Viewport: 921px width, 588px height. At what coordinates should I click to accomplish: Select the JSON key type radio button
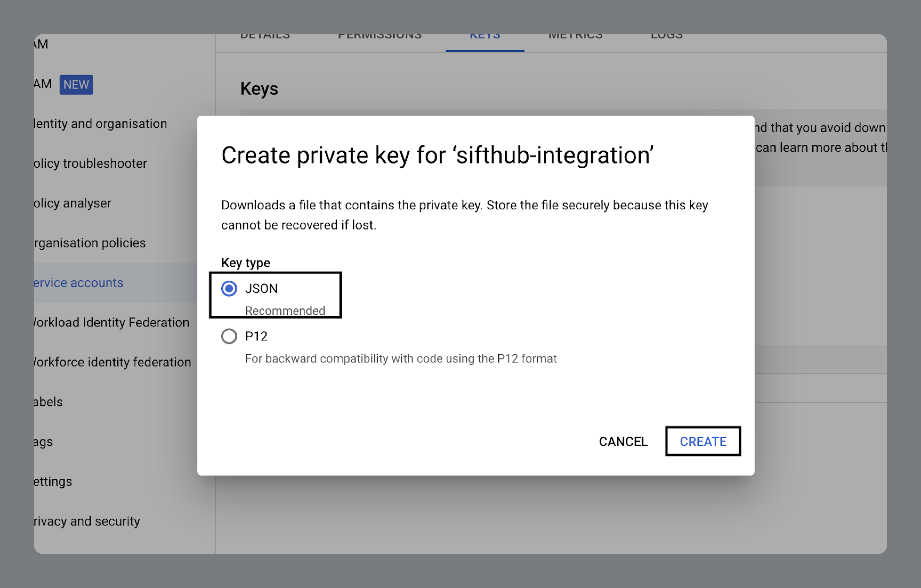[229, 289]
